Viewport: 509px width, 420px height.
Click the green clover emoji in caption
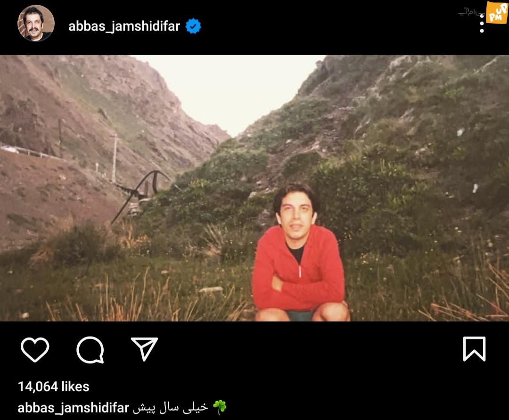pos(220,407)
